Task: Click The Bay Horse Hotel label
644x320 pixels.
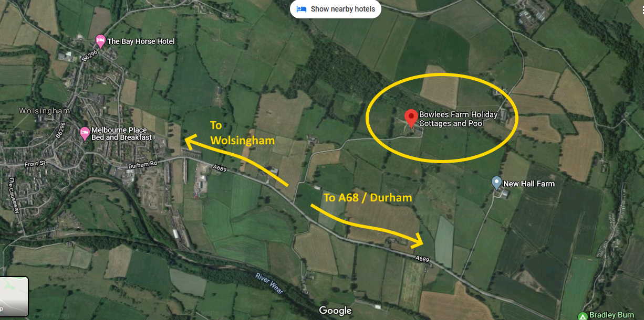Action: tap(141, 41)
